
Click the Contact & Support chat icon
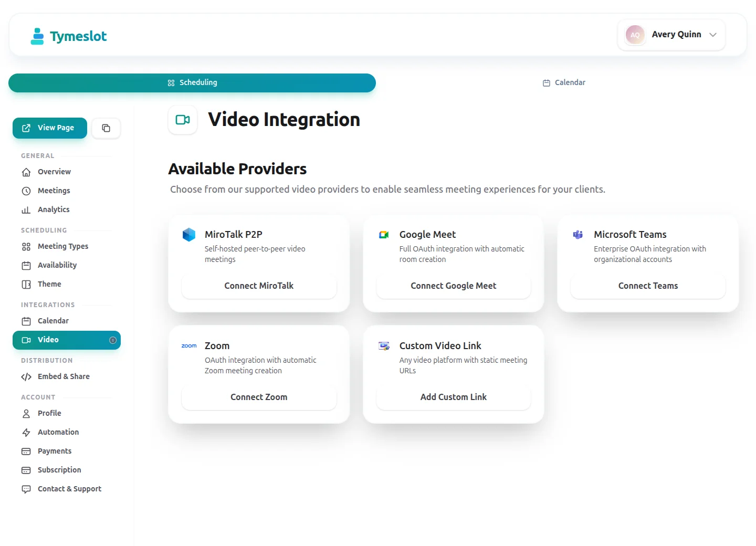[x=26, y=489]
